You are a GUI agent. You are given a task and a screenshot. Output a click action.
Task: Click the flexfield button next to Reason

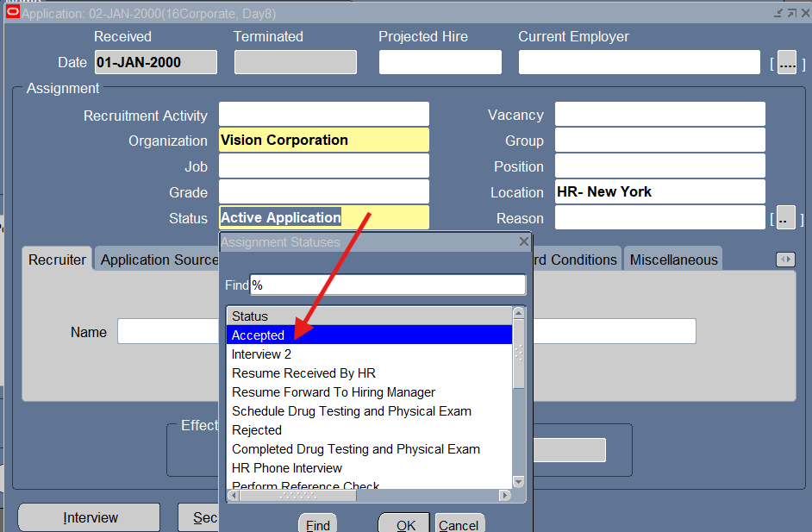tap(785, 218)
